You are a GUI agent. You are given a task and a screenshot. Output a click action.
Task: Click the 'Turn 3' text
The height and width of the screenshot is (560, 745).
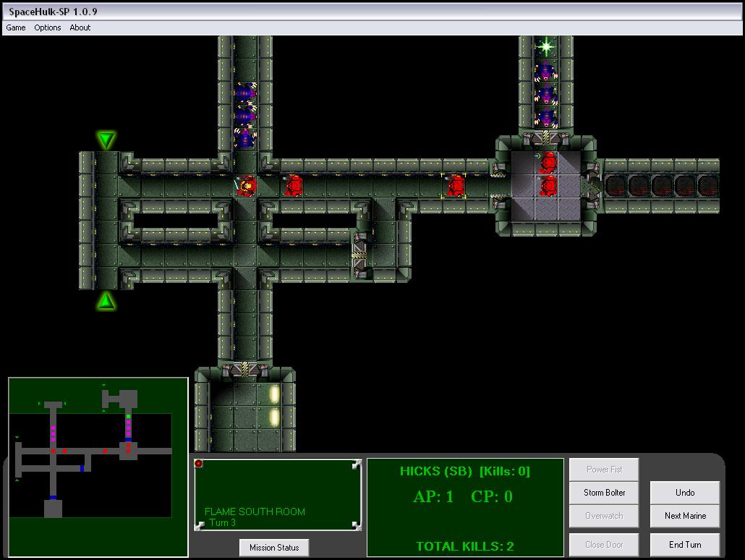(222, 522)
